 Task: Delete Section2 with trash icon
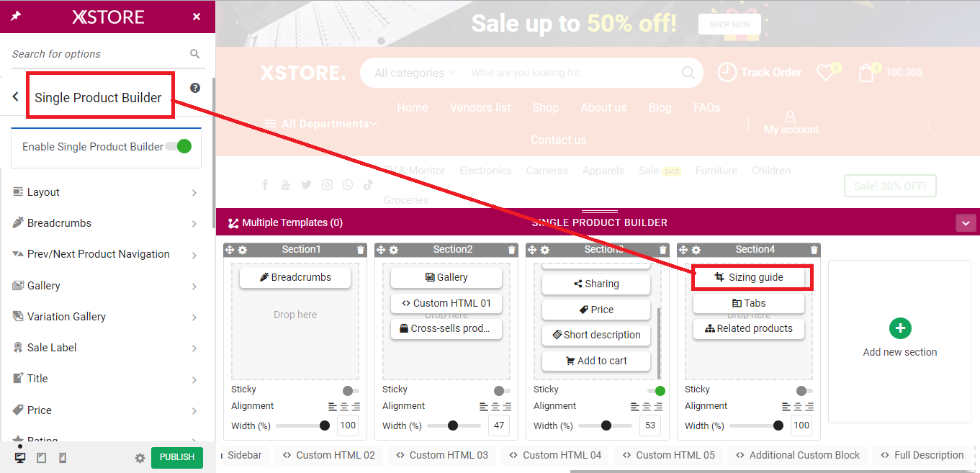tap(512, 250)
